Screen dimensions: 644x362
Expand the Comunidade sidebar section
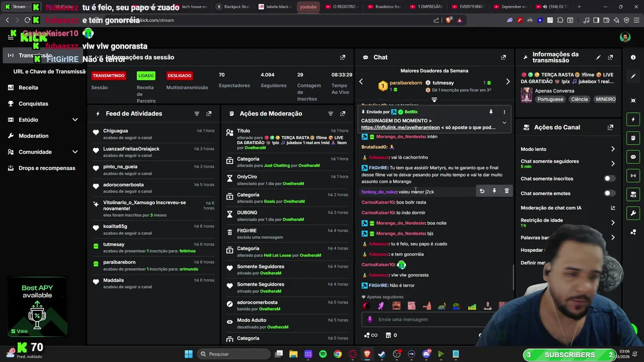tap(75, 152)
